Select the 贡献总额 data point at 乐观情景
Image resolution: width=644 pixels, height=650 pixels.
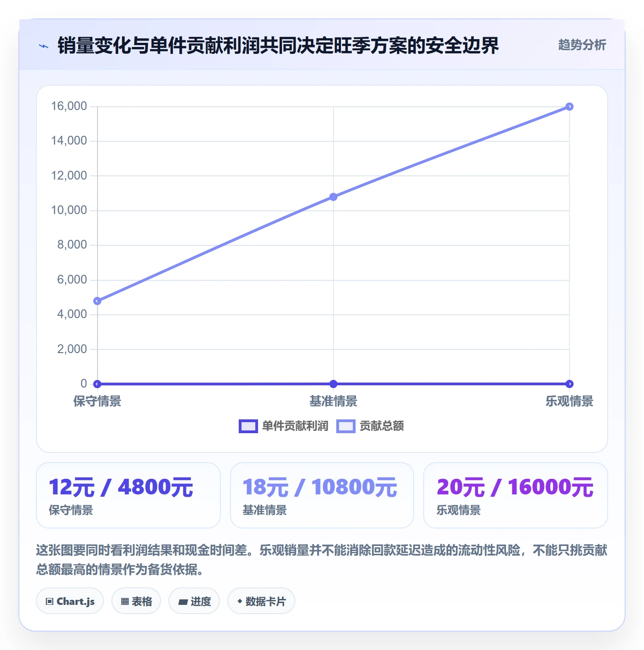[x=569, y=107]
